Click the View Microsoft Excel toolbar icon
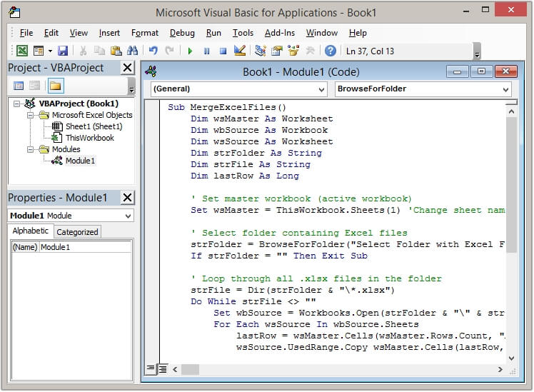The image size is (534, 392). pos(22,51)
